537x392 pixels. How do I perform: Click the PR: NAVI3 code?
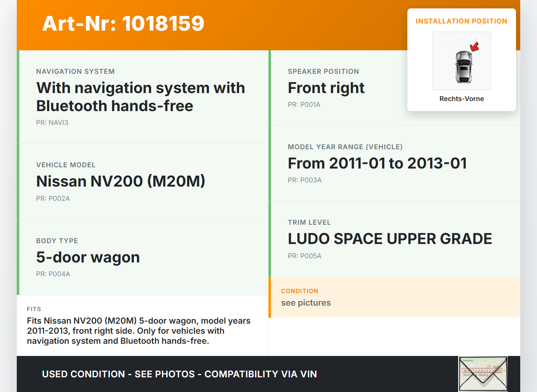(52, 123)
